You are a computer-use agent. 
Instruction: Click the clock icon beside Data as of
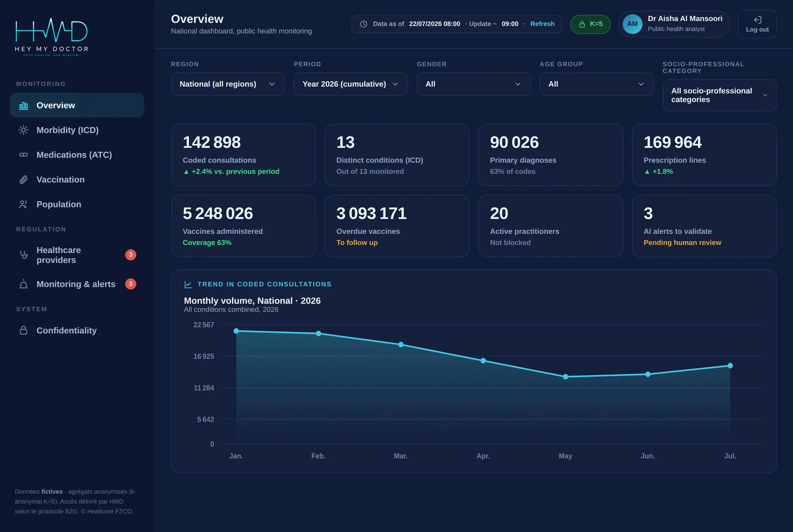tap(364, 24)
